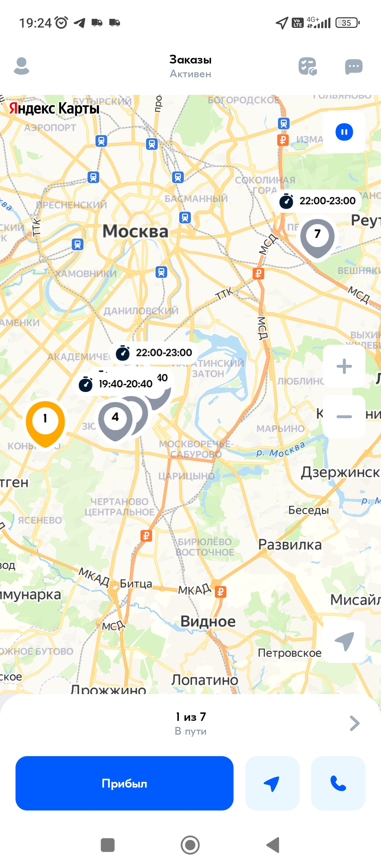Pause order intake with blue pause button
The width and height of the screenshot is (381, 868).
(x=344, y=132)
